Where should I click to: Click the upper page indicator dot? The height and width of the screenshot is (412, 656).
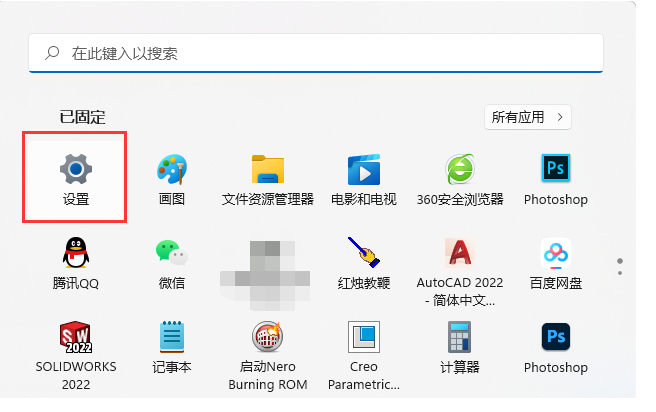click(x=620, y=261)
